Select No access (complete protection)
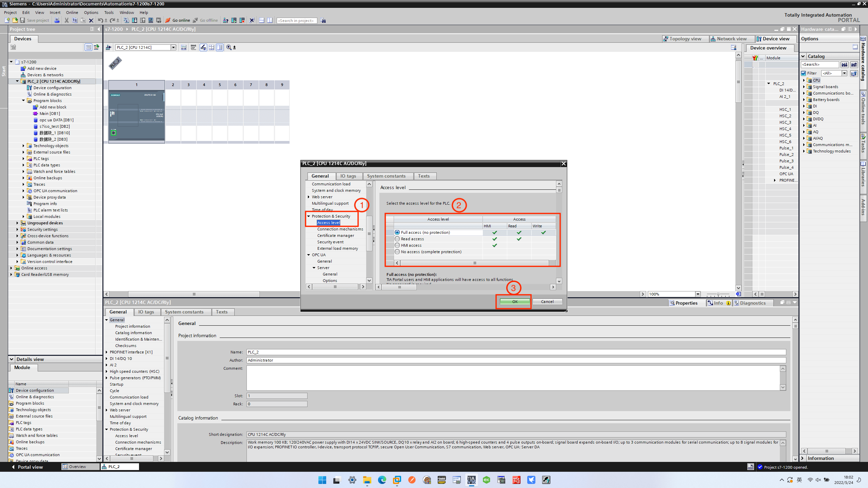The height and width of the screenshot is (488, 868). point(397,251)
